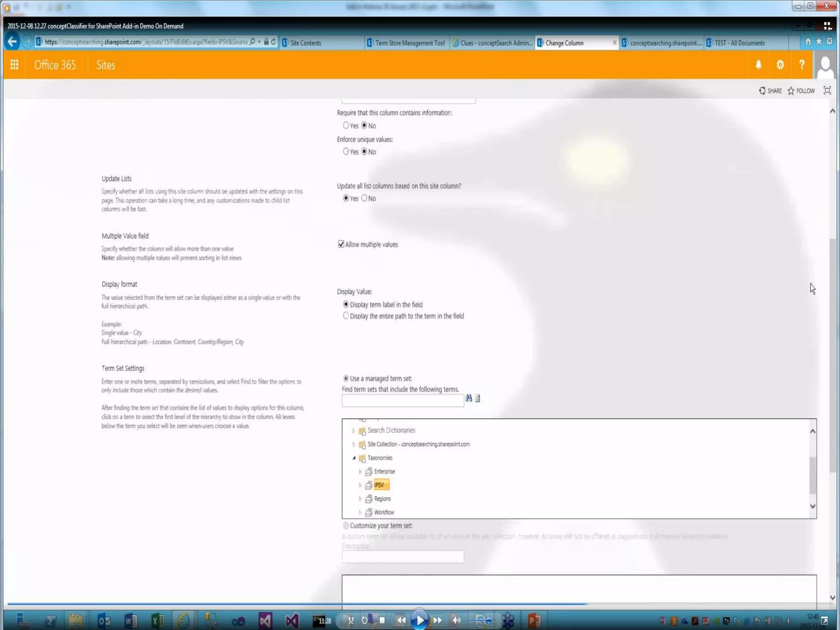Select Yes for Enforce unique values

tap(346, 152)
